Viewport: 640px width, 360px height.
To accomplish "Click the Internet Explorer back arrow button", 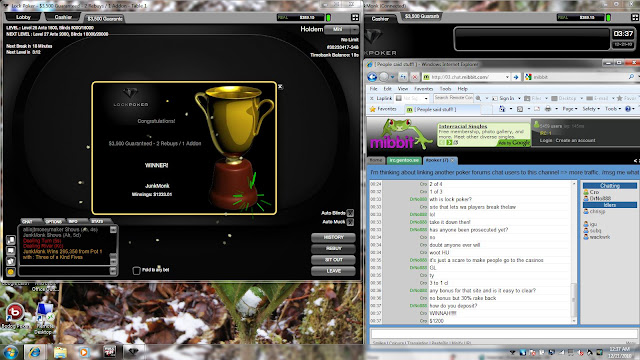I will [372, 77].
